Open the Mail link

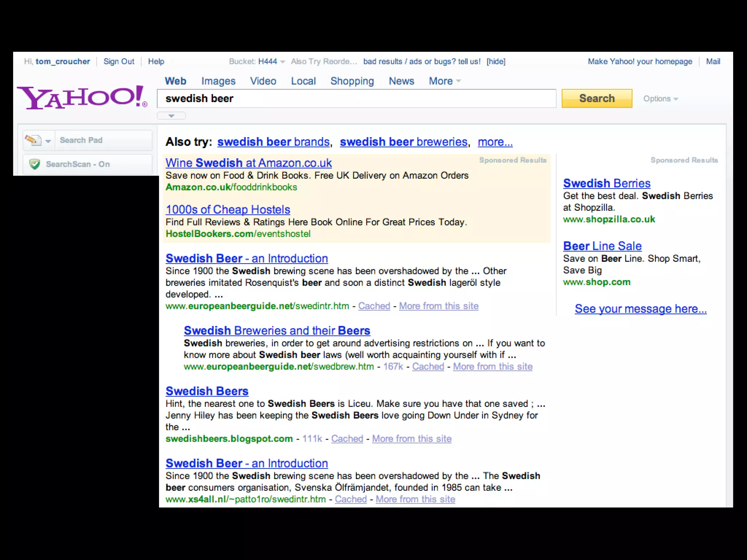coord(713,62)
